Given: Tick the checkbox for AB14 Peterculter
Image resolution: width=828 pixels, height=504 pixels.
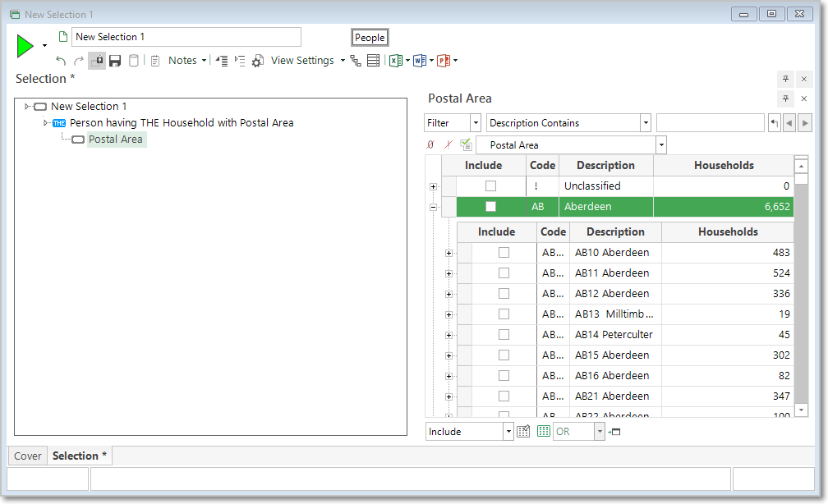Looking at the screenshot, I should pyautogui.click(x=504, y=335).
